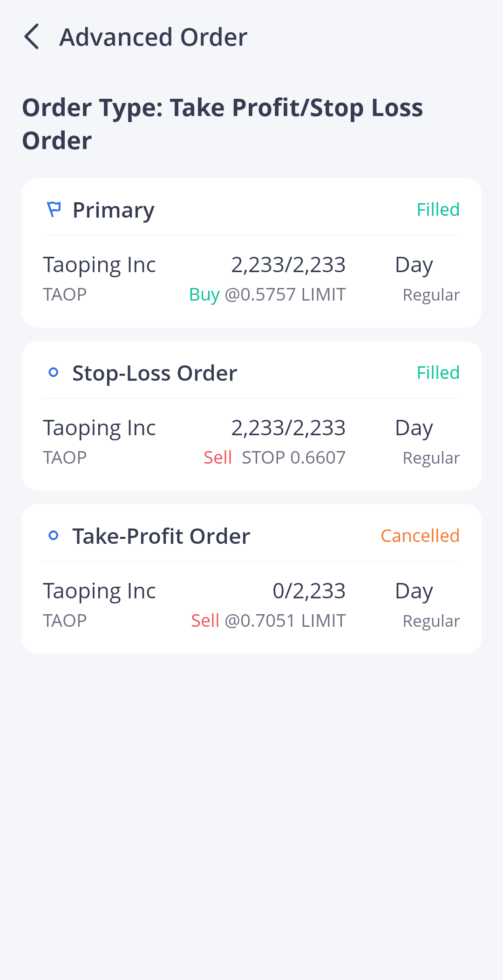503x980 pixels.
Task: Click the Filled status on Primary order
Action: [438, 210]
